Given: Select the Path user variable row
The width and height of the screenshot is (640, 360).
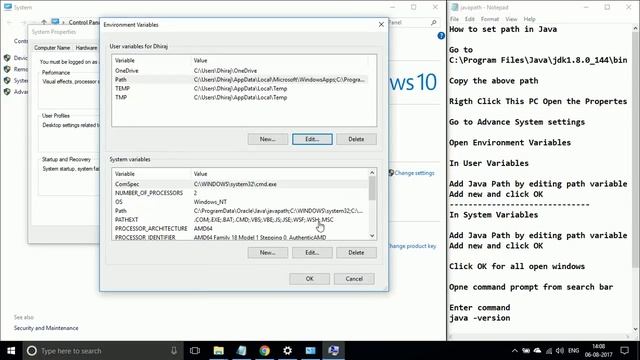Looking at the screenshot, I should (x=241, y=80).
